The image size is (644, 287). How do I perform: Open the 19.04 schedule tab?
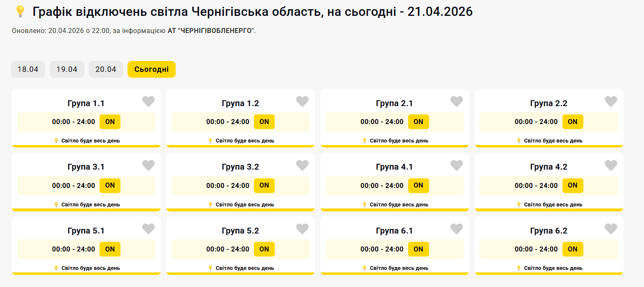tap(67, 69)
